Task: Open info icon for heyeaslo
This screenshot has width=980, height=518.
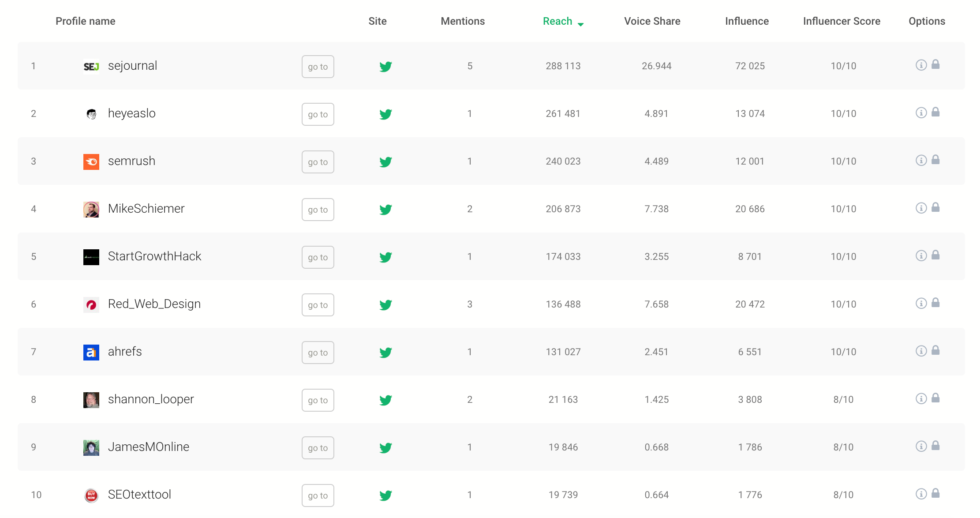Action: (921, 113)
